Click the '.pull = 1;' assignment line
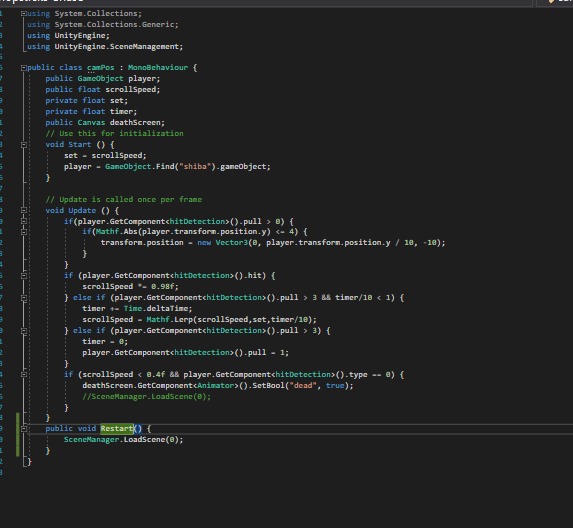573x528 pixels. (185, 353)
